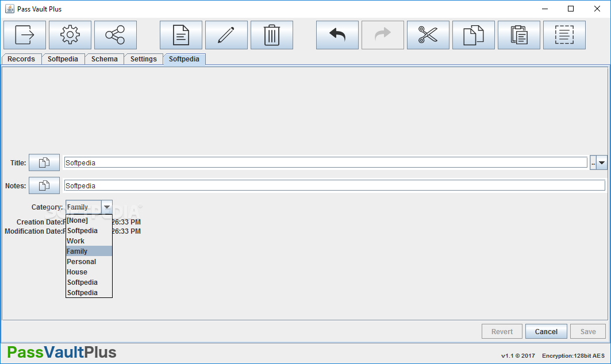Paste using the clipboard toolbar icon
This screenshot has height=364, width=611.
[x=518, y=35]
